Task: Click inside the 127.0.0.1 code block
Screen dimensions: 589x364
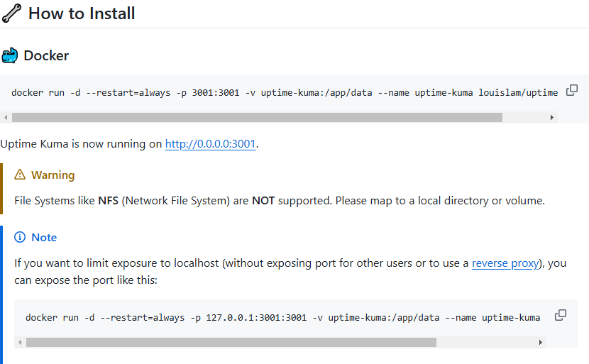Action: coord(284,317)
